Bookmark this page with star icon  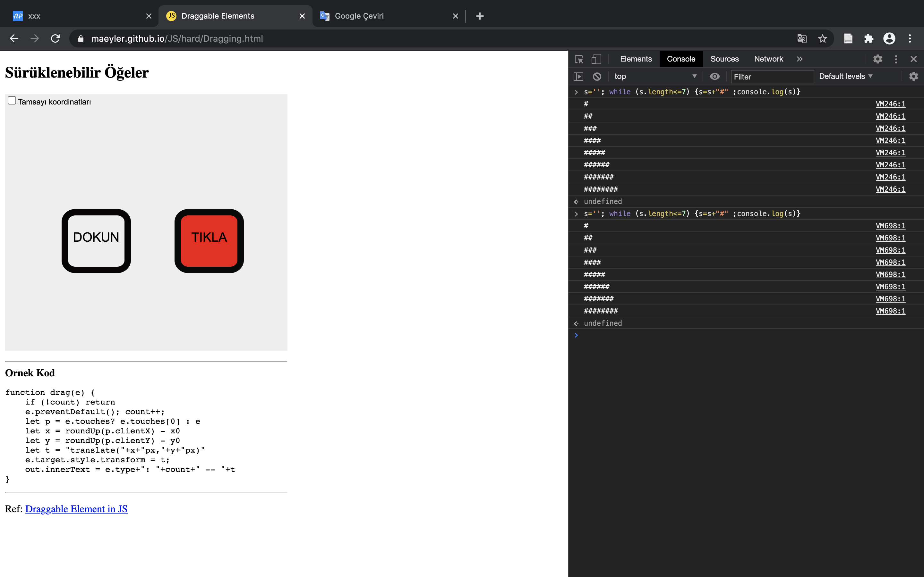click(x=822, y=38)
